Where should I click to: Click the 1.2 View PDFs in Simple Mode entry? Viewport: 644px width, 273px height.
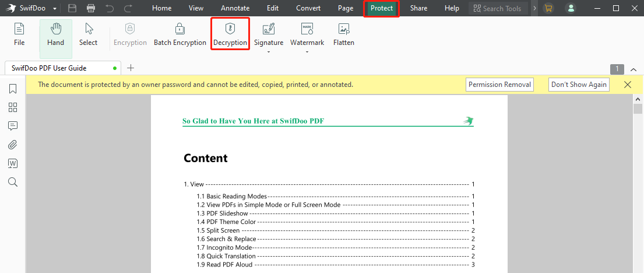(x=336, y=205)
